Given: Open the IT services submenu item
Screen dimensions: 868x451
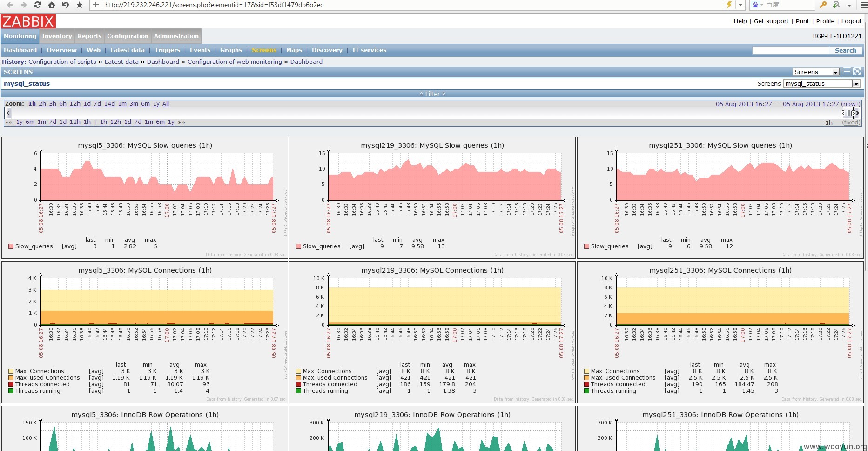Looking at the screenshot, I should (369, 50).
